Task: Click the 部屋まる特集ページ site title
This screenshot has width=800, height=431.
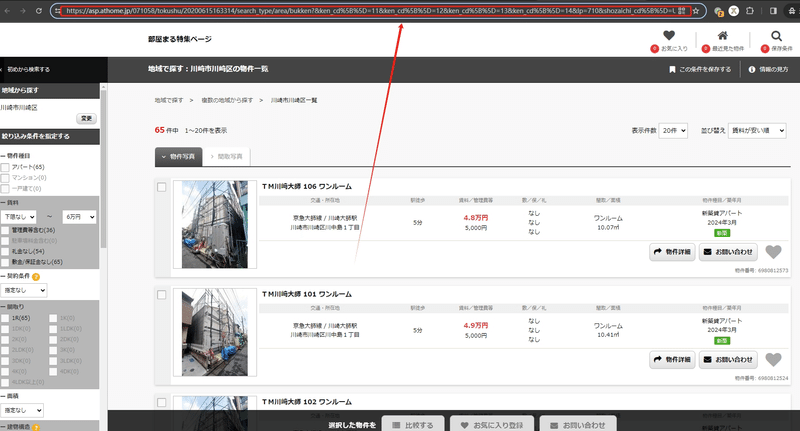Action: click(180, 39)
